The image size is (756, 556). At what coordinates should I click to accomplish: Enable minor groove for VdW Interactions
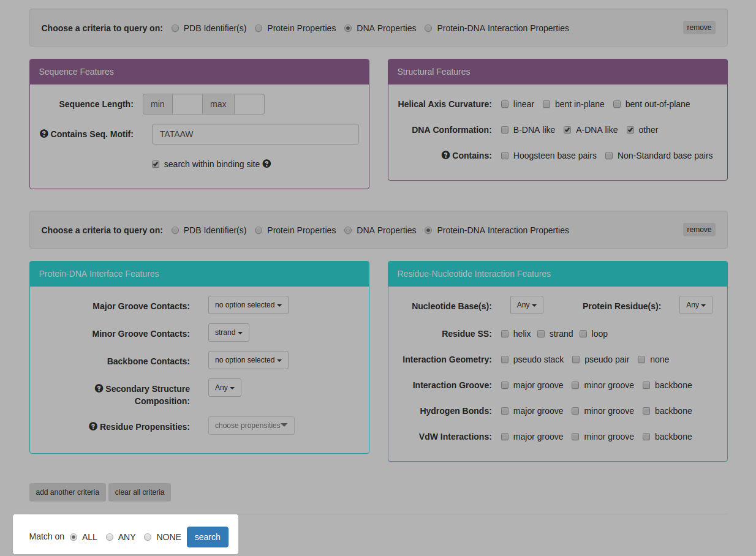tap(575, 437)
